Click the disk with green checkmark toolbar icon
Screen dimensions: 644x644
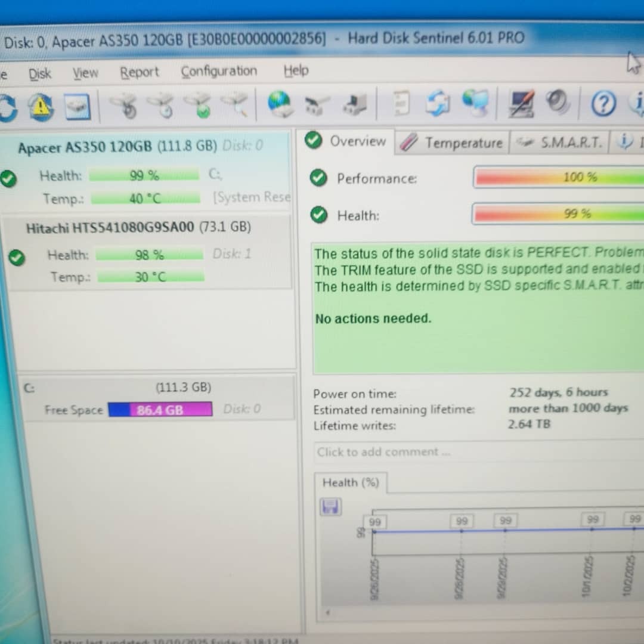coord(199,106)
